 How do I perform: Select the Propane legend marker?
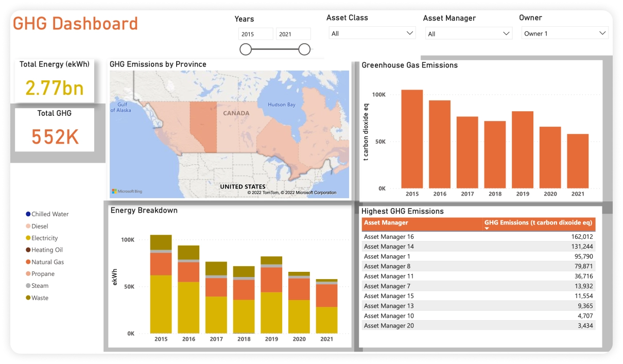tap(28, 273)
